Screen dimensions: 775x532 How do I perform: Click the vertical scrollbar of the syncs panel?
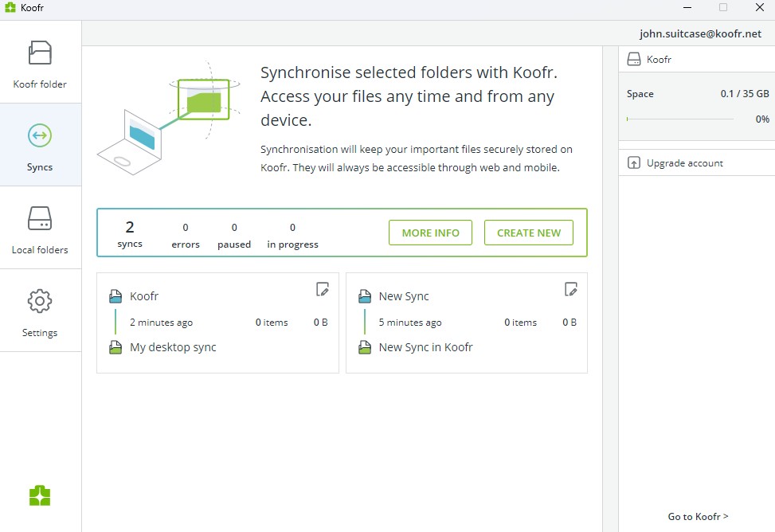tap(610, 289)
